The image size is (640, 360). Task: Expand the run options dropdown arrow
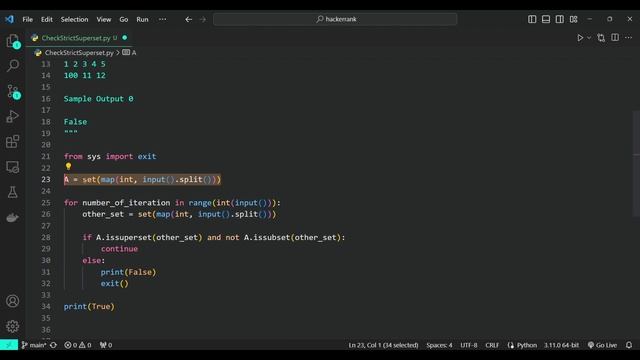point(589,38)
